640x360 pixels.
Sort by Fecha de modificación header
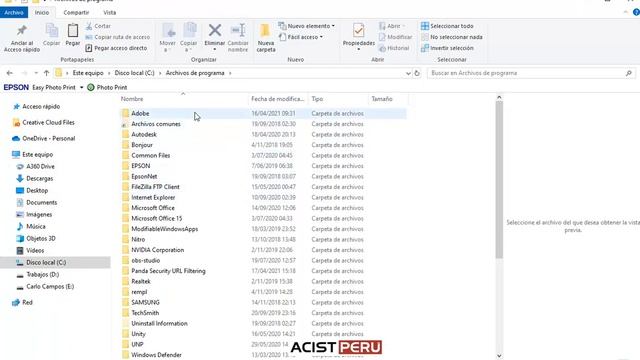click(278, 99)
